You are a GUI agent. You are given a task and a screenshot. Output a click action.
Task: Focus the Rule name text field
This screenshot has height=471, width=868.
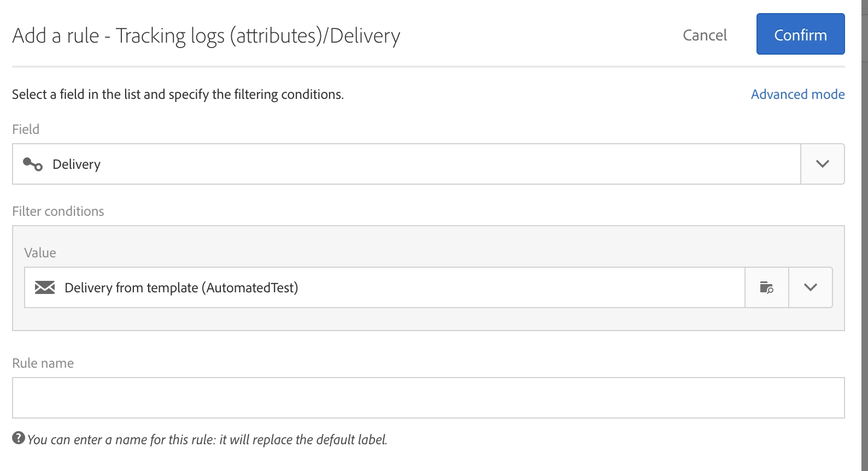point(428,398)
